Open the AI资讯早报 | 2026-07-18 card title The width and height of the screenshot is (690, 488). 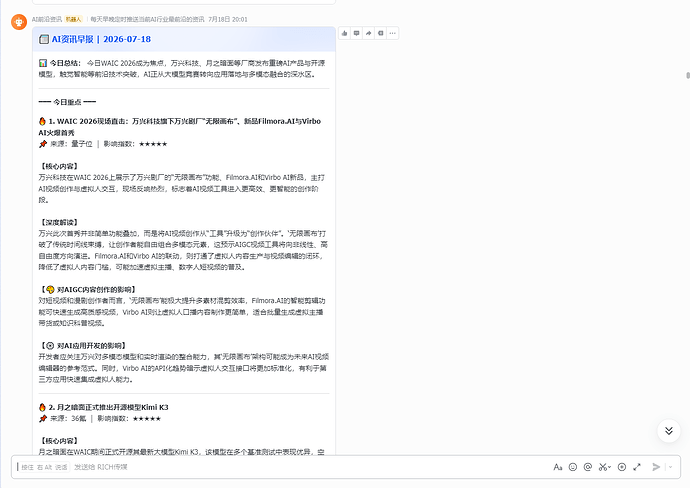pos(101,39)
